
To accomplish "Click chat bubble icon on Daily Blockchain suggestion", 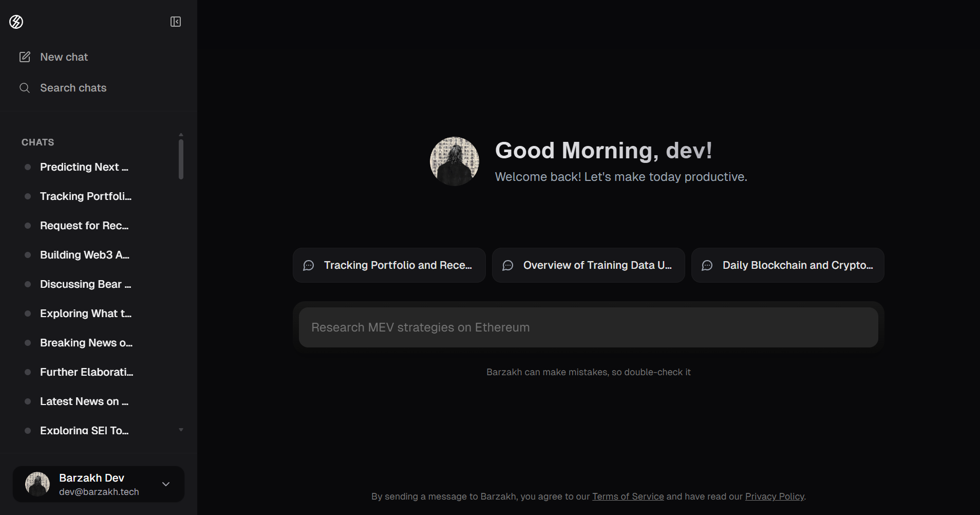I will [x=707, y=265].
